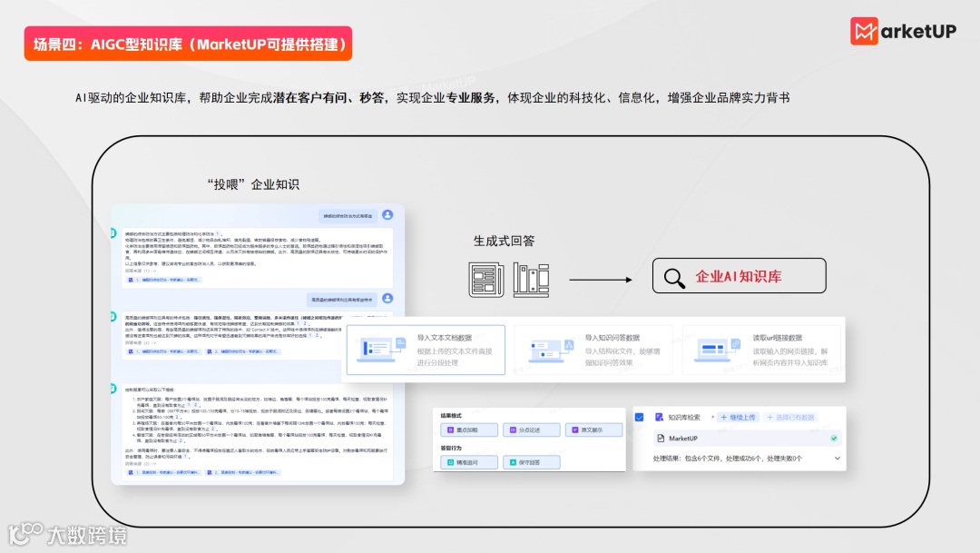Viewport: 980px width, 553px height.
Task: Select 精准追问 under 答复行为
Action: [469, 462]
